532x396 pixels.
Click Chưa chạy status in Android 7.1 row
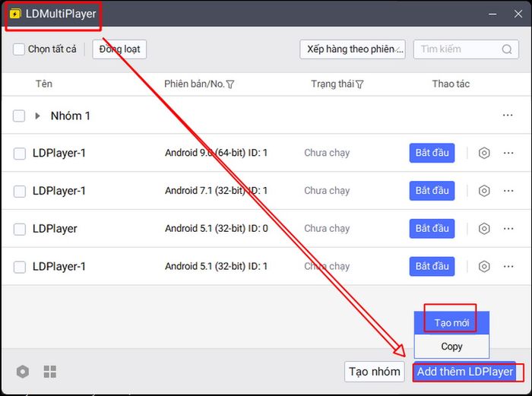[327, 191]
